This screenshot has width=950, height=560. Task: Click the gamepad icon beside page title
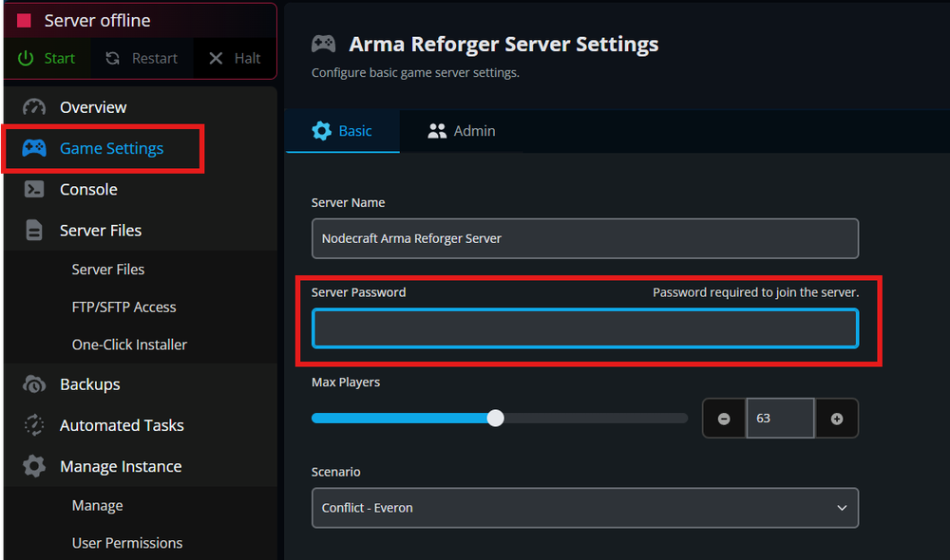(x=324, y=44)
